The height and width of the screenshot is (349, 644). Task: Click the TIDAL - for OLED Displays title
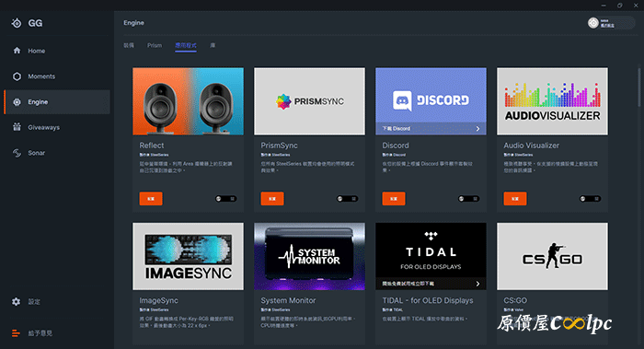click(x=428, y=300)
